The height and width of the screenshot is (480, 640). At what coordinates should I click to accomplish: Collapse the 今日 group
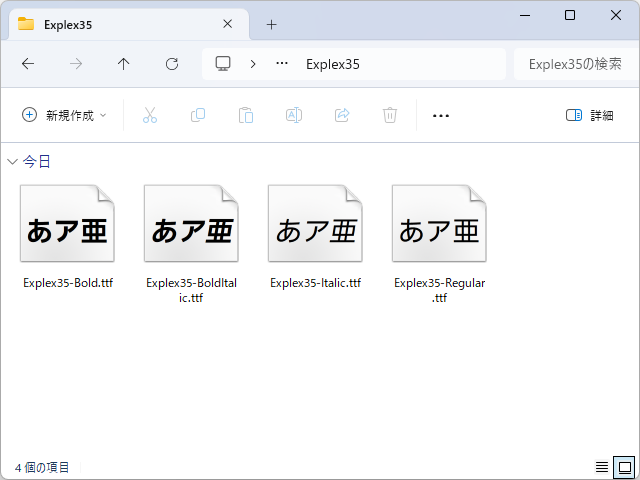[12, 161]
